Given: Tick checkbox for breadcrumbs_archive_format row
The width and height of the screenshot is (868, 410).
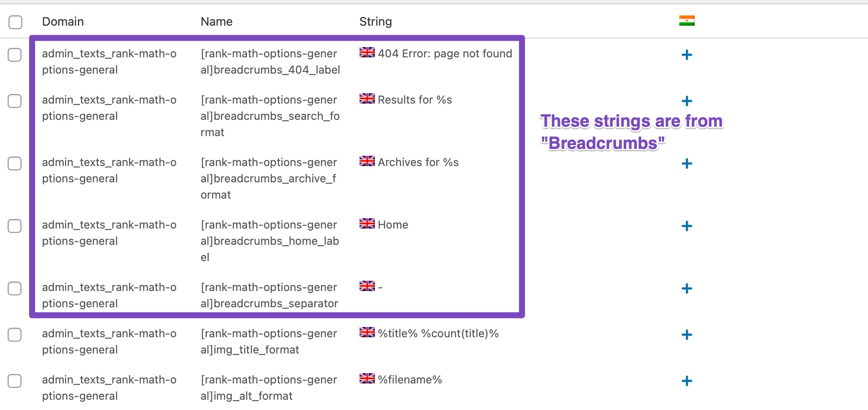Looking at the screenshot, I should click(15, 163).
